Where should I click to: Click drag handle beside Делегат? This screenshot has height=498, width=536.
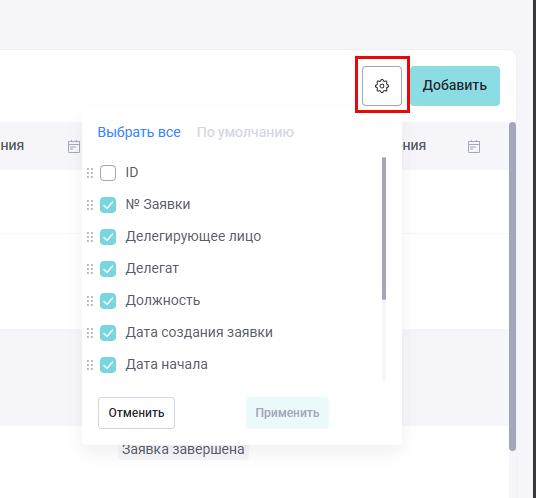pos(90,269)
